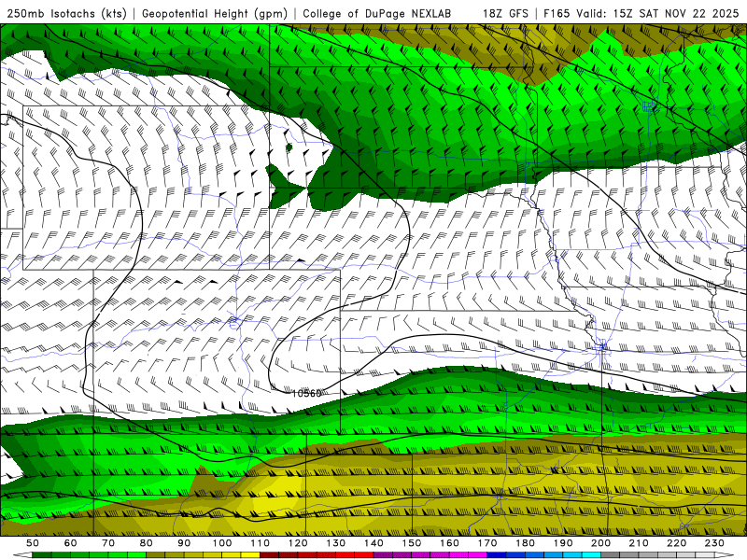Image resolution: width=747 pixels, height=560 pixels.
Task: Click the 140 value on the color scale
Action: (x=373, y=543)
